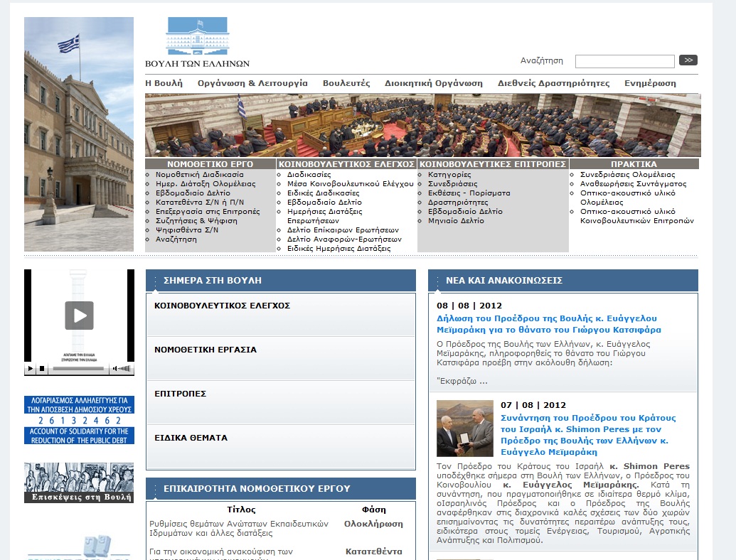Open Οπτικο-ακουστικό υλικό Κοινοβουλευτικών Επιτροπών link

636,216
